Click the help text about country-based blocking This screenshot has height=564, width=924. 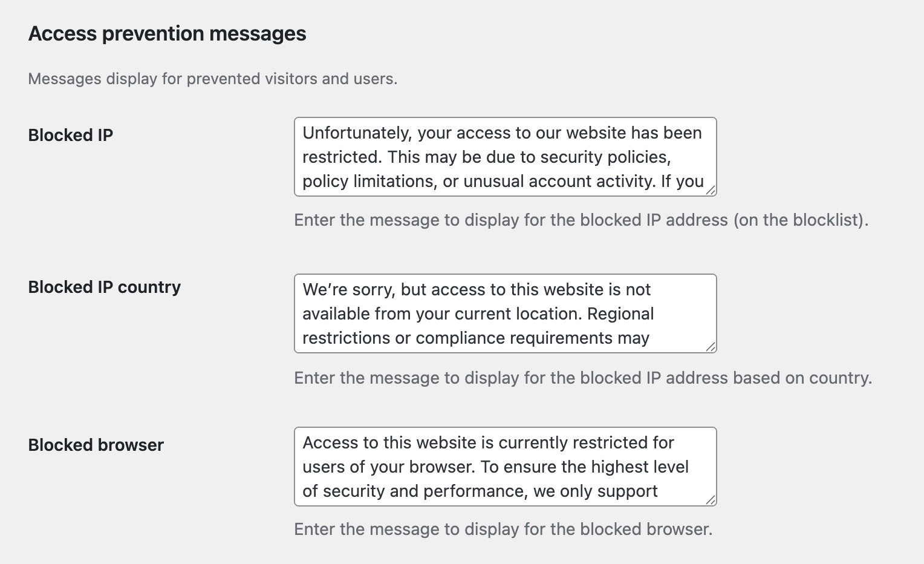(583, 378)
